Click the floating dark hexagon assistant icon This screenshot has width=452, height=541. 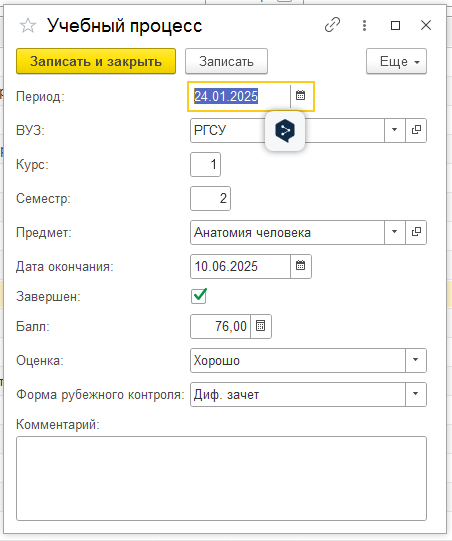pyautogui.click(x=285, y=131)
